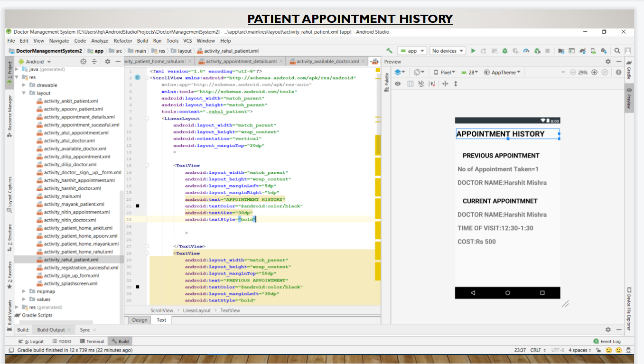The width and height of the screenshot is (644, 364).
Task: Open the app run configuration dropdown
Action: pos(412,51)
